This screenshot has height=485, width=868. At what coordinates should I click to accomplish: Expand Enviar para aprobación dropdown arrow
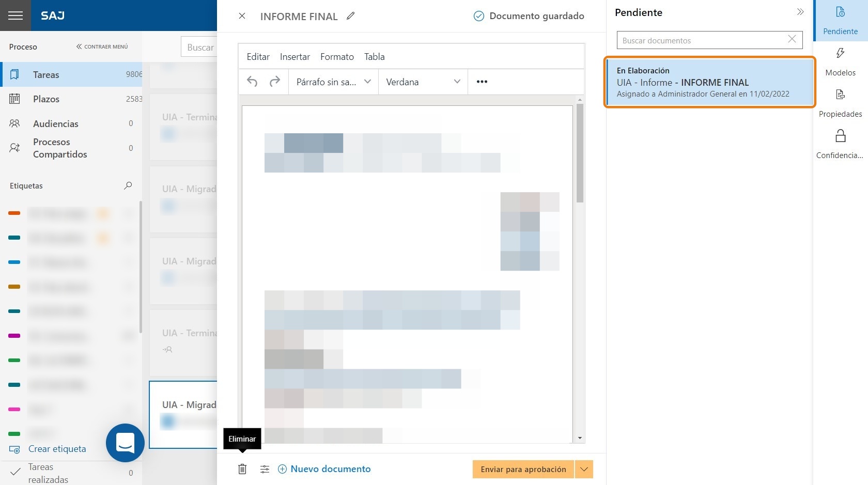coord(584,470)
